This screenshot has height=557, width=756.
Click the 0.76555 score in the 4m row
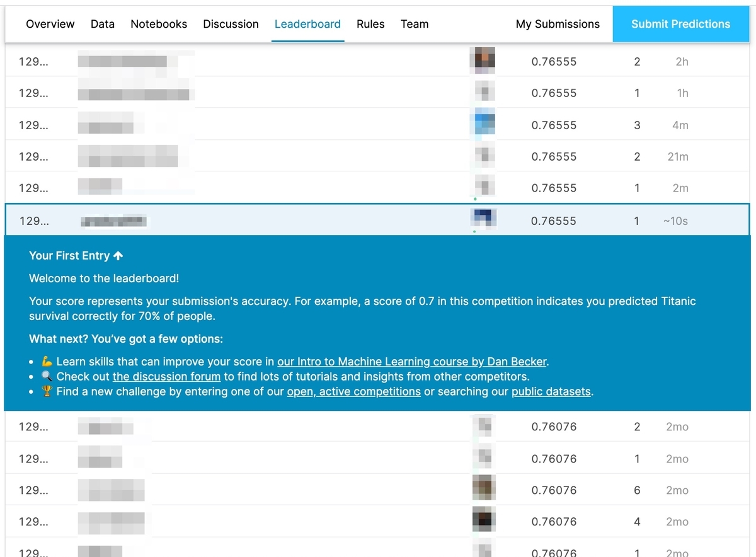[x=554, y=125]
